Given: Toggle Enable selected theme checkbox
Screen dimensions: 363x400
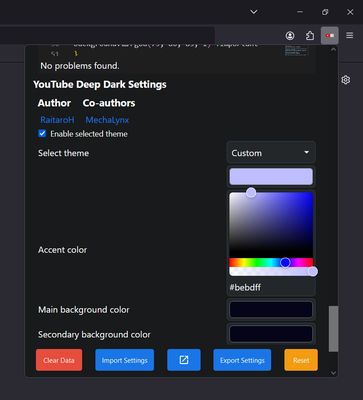Looking at the screenshot, I should [x=42, y=134].
